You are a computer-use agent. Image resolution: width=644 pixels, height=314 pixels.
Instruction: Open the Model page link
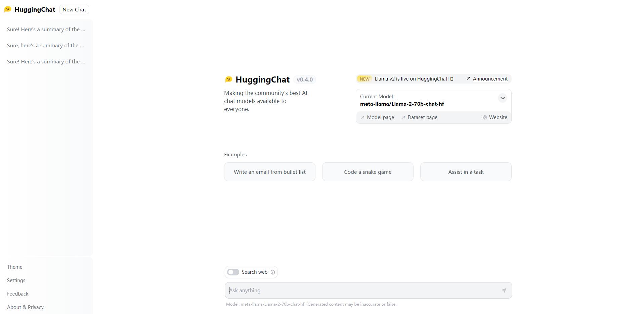(x=380, y=117)
